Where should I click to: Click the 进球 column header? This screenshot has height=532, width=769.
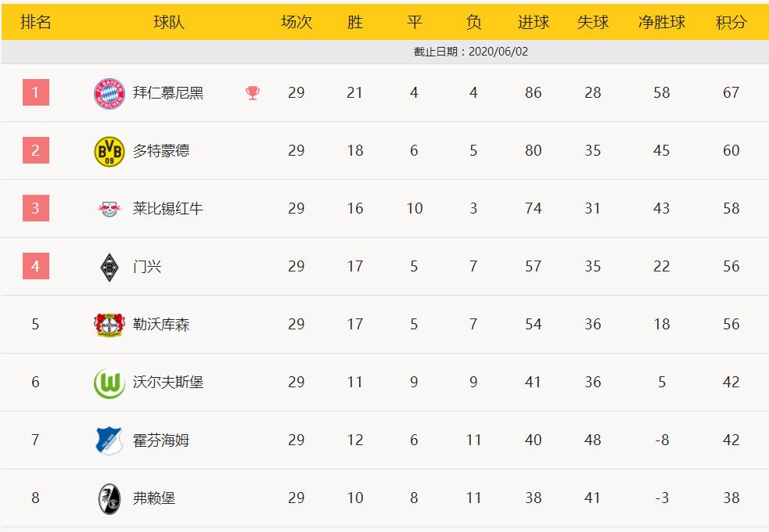[x=533, y=22]
